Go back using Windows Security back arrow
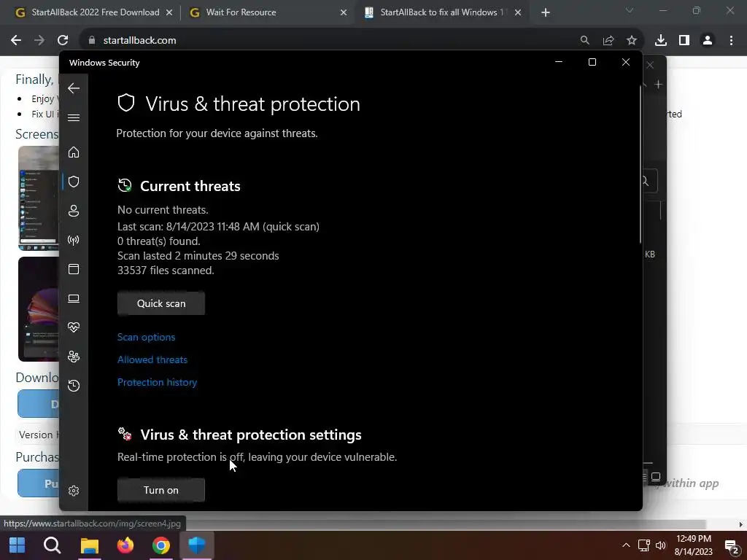Image resolution: width=747 pixels, height=560 pixels. click(74, 88)
